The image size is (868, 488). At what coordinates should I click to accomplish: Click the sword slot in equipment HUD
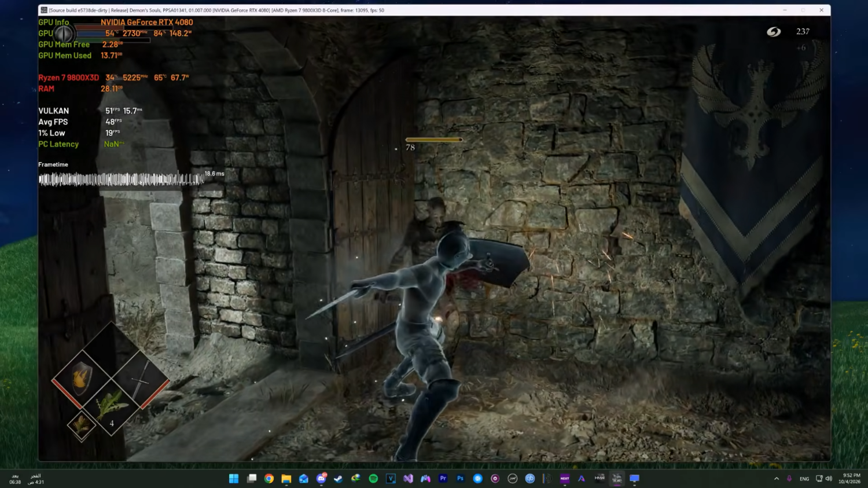(141, 380)
